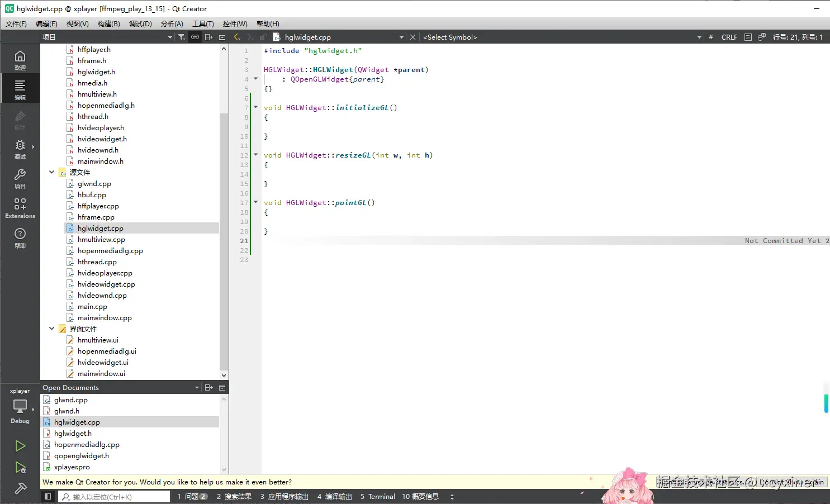Toggle synchronize with editor link icon
830x504 pixels.
[x=195, y=37]
